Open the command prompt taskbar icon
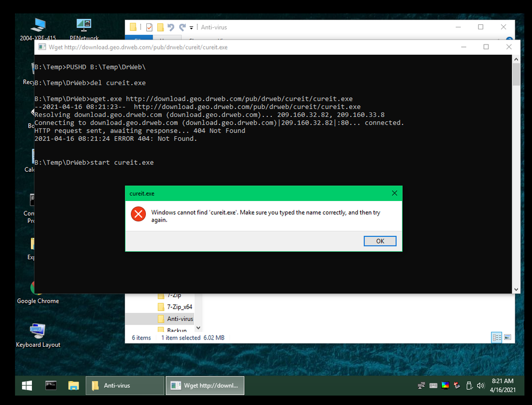The image size is (532, 405). pyautogui.click(x=51, y=385)
